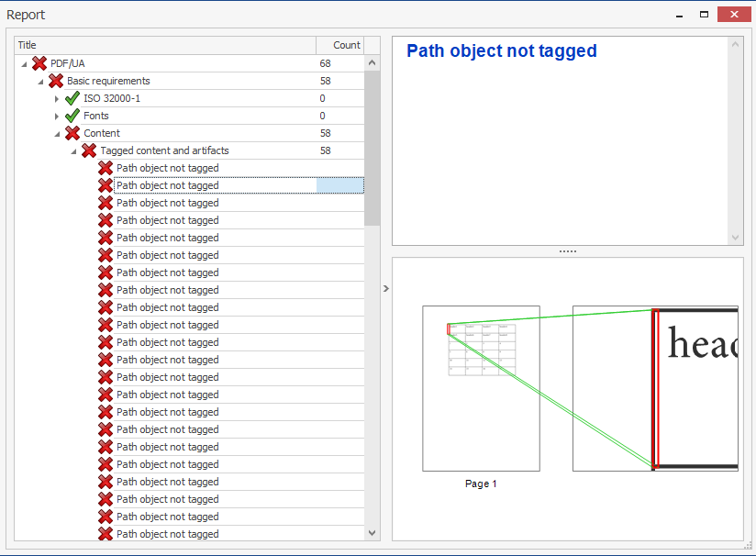Click the down arrow of the tree scrollbar
The height and width of the screenshot is (556, 756).
click(372, 532)
